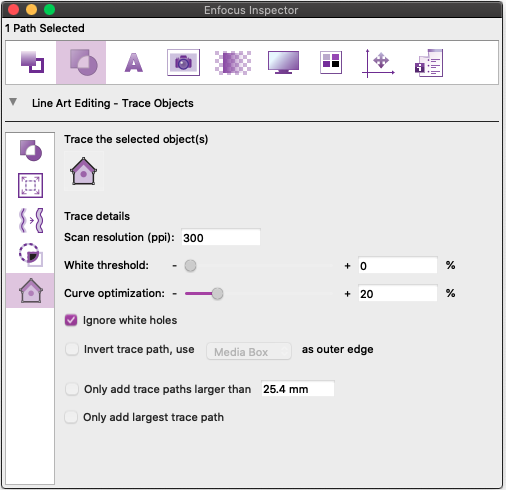Image resolution: width=506 pixels, height=490 pixels.
Task: Collapse the Line Art Editing section triangle
Action: [13, 102]
